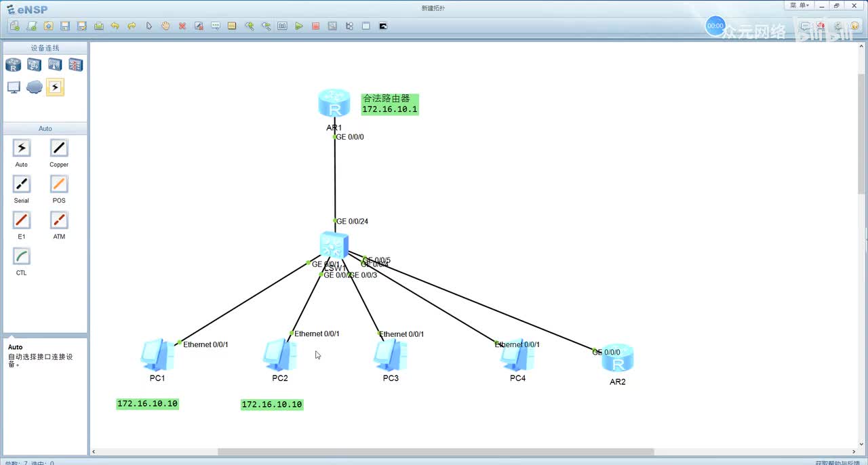
Task: Zoom in on the topology canvas
Action: point(250,26)
